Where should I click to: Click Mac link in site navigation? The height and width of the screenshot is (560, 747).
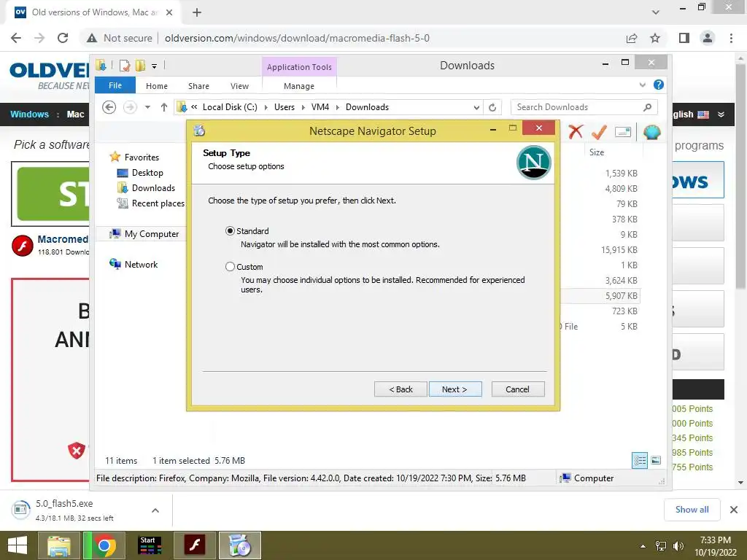point(75,114)
